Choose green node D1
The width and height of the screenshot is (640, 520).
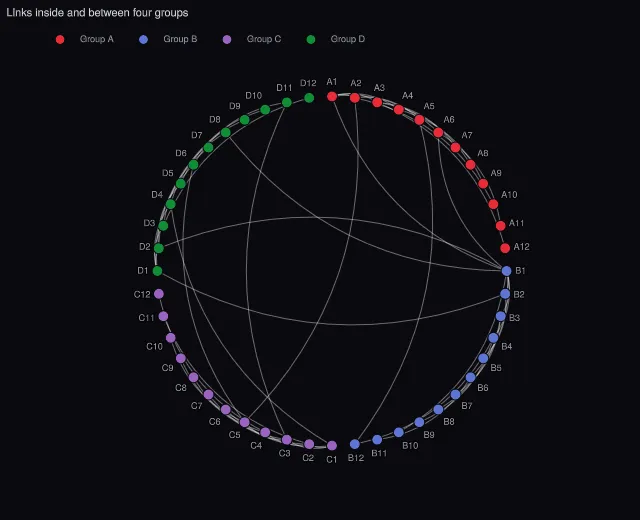(x=157, y=271)
